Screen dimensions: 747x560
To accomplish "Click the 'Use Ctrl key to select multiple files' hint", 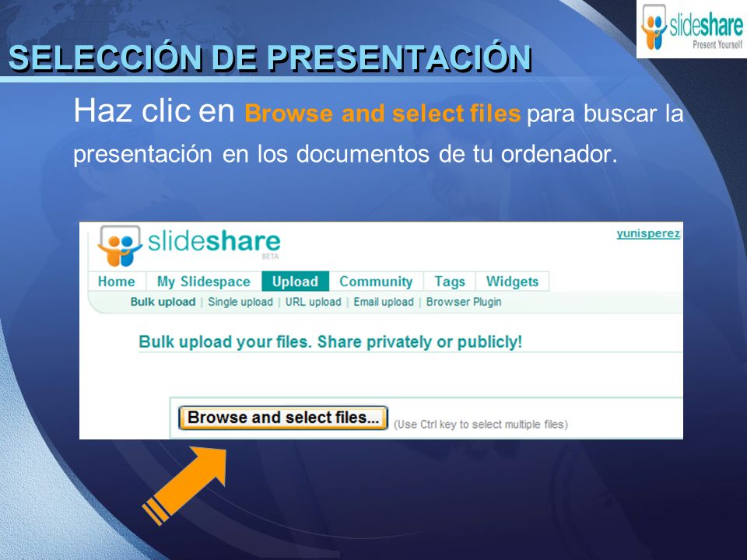I will [481, 425].
